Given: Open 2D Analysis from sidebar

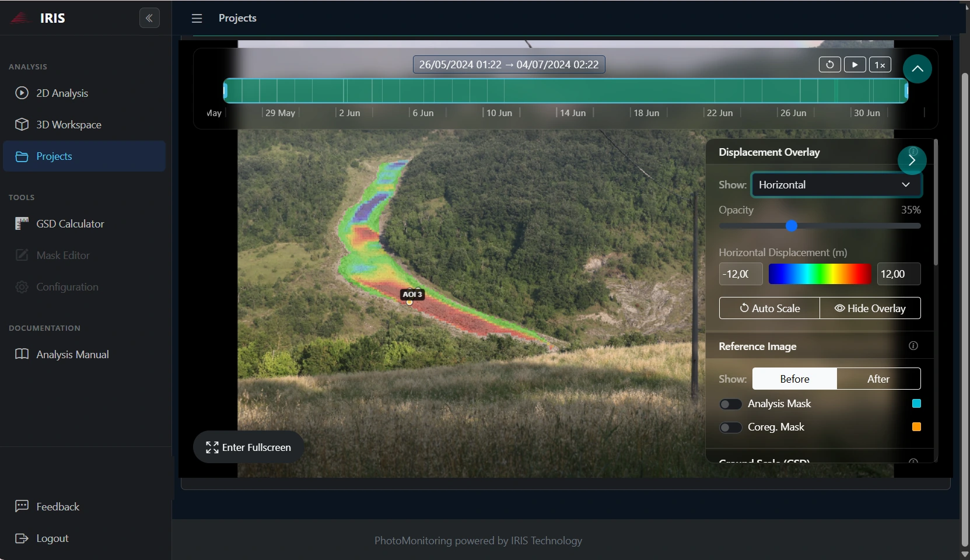Looking at the screenshot, I should tap(84, 93).
